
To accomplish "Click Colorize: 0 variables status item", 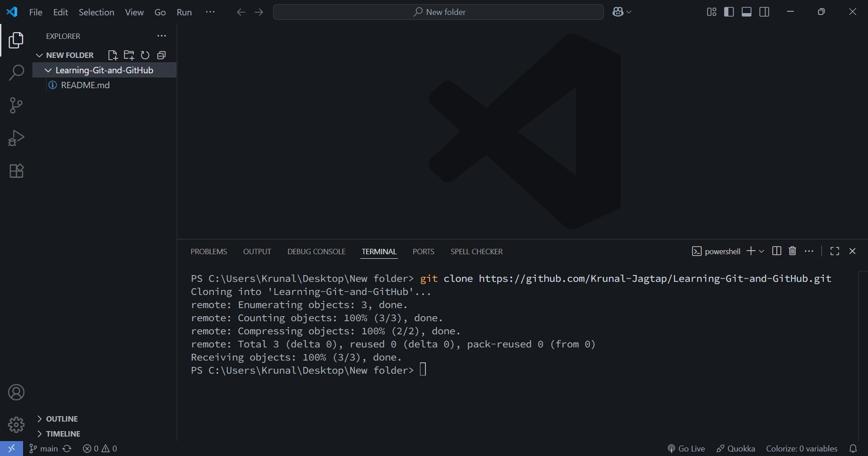I will tap(802, 448).
